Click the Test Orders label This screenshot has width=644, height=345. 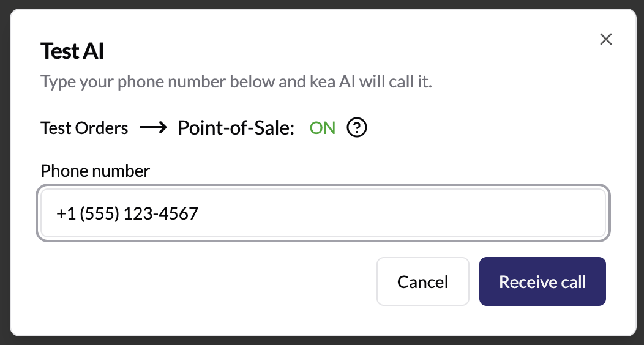pos(84,128)
